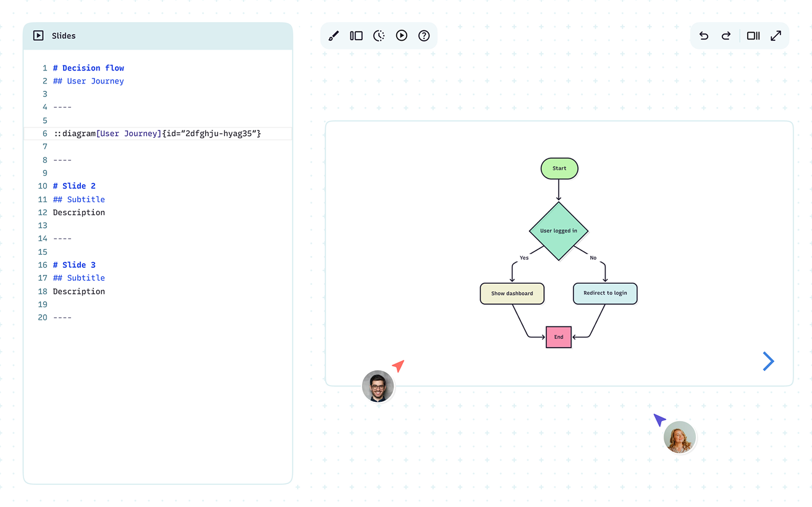Image resolution: width=812 pixels, height=507 pixels.
Task: Select the Slides panel header title
Action: click(x=64, y=36)
